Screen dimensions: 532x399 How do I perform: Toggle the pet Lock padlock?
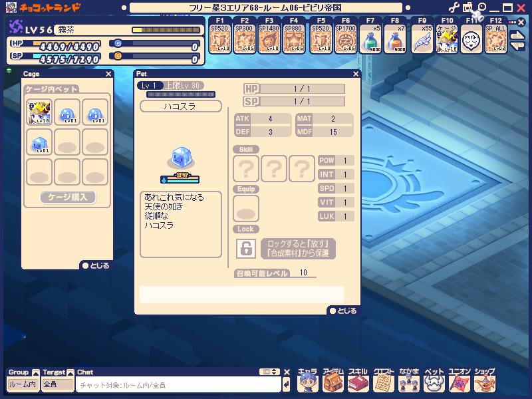tap(245, 248)
